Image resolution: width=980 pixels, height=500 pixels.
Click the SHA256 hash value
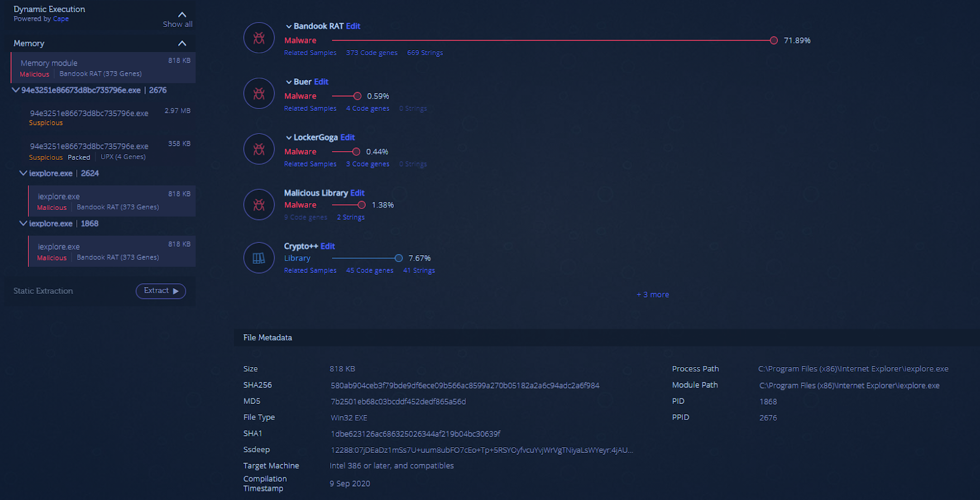[x=465, y=386]
